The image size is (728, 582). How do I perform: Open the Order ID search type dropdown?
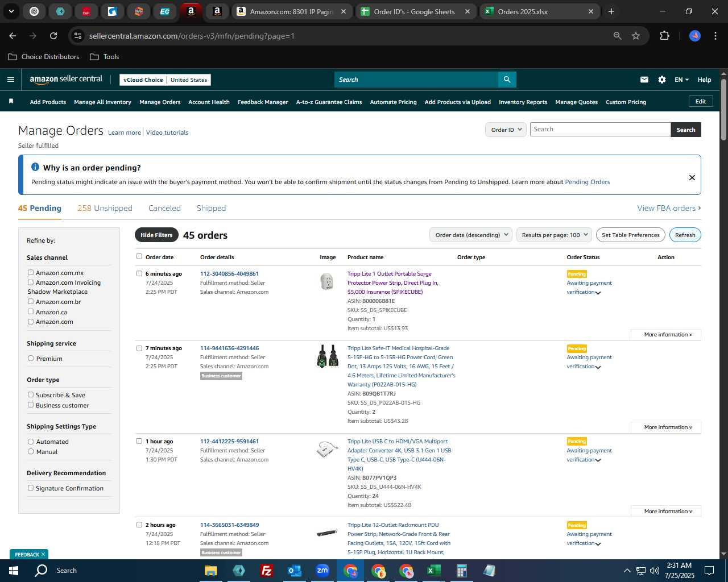coord(505,130)
